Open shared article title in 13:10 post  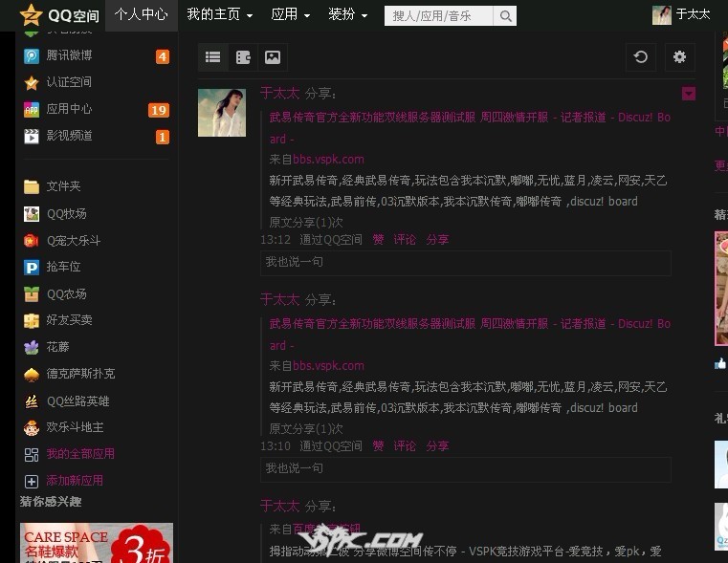click(x=470, y=335)
